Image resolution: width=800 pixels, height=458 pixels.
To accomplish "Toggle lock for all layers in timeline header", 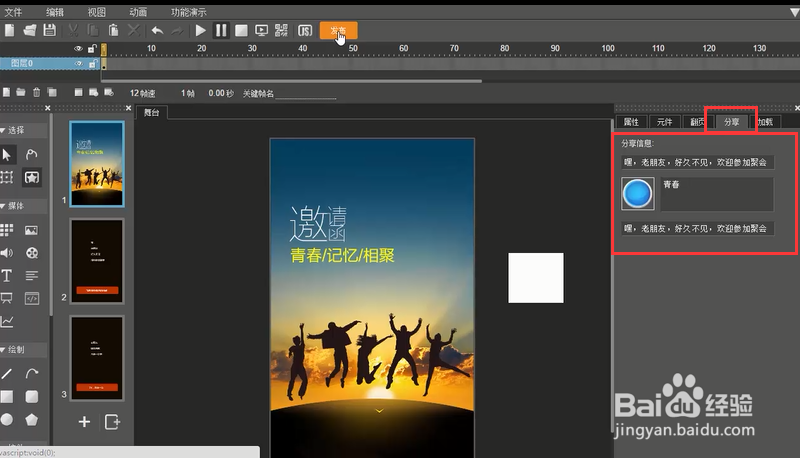I will tap(92, 48).
